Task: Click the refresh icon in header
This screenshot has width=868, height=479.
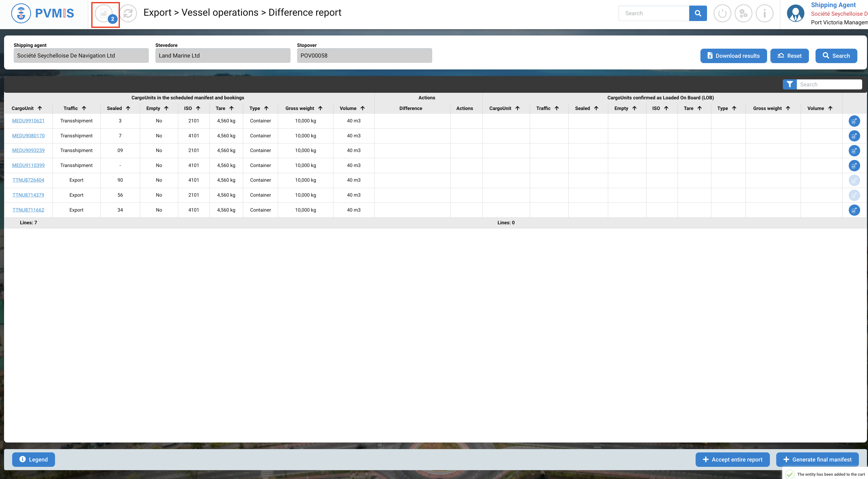Action: click(x=128, y=14)
